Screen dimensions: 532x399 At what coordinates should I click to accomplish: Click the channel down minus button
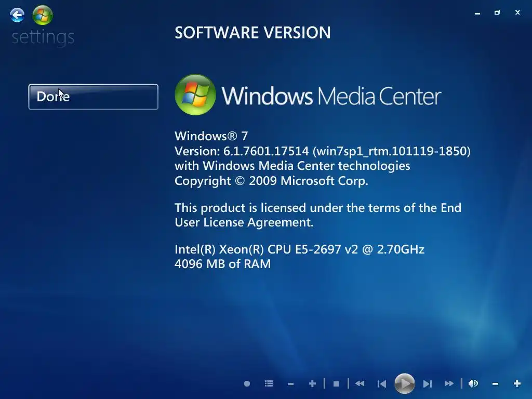[x=290, y=384]
